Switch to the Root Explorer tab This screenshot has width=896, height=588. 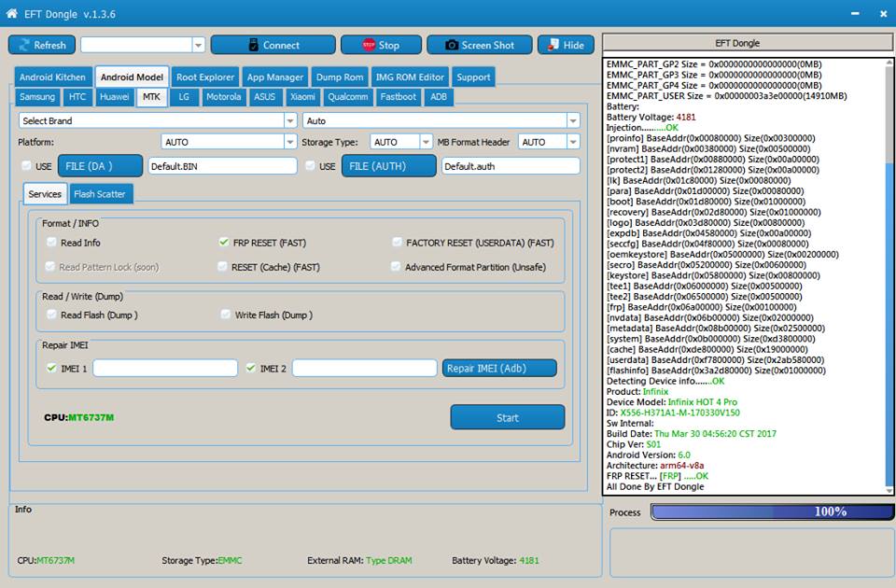(x=205, y=77)
